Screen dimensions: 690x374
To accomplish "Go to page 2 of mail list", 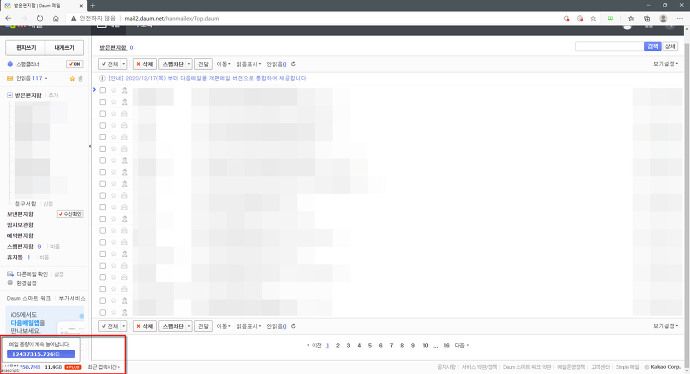I will tap(338, 345).
